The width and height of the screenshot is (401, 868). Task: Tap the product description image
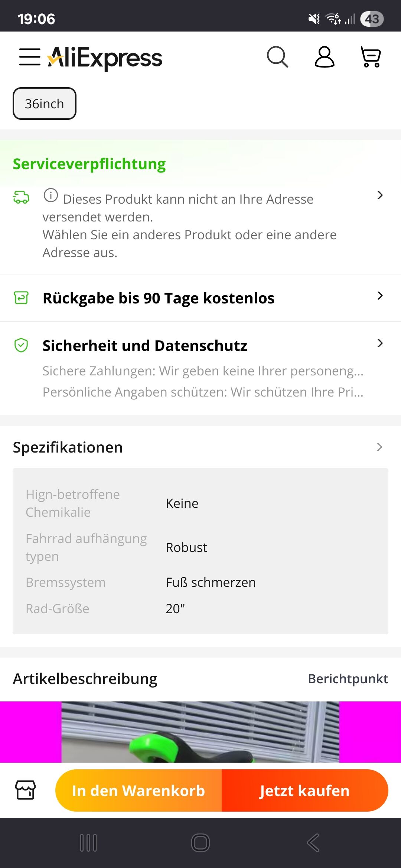[x=200, y=732]
